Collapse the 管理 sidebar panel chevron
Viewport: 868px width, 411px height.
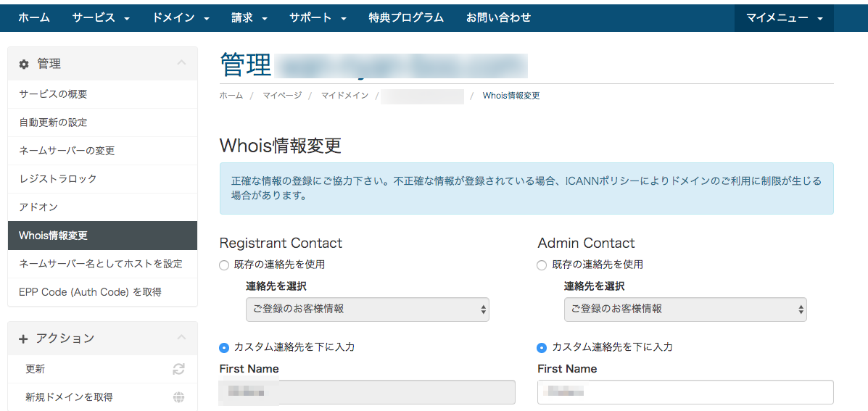pos(181,64)
